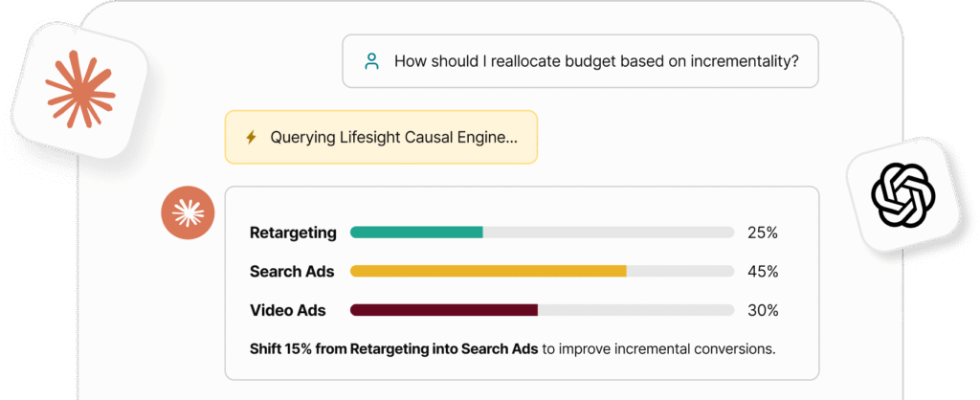Viewport: 980px width, 400px height.
Task: Select the Search Ads label
Action: point(292,271)
